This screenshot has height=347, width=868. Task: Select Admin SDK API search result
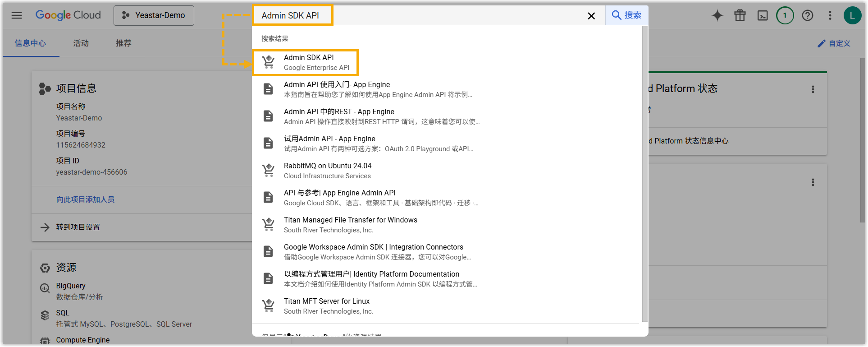(x=309, y=62)
